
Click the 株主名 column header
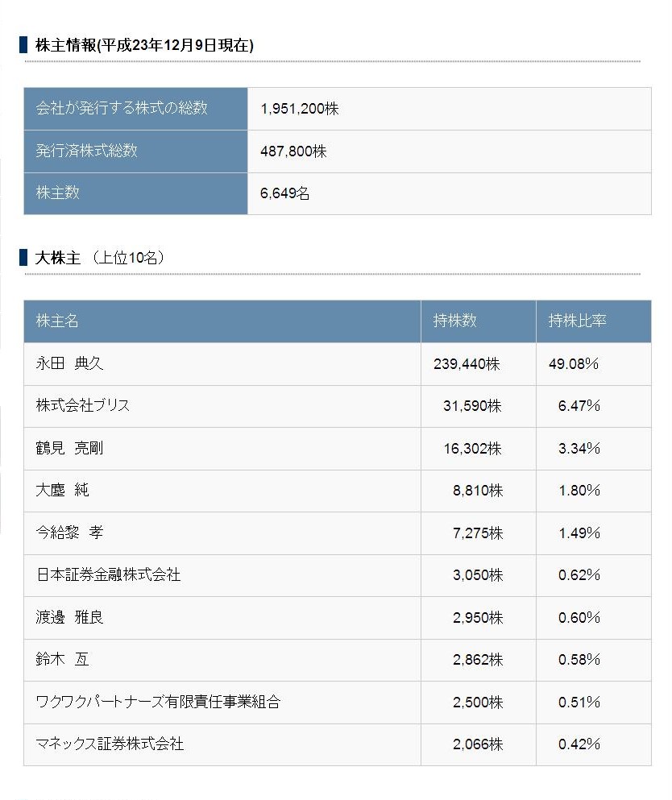[57, 321]
